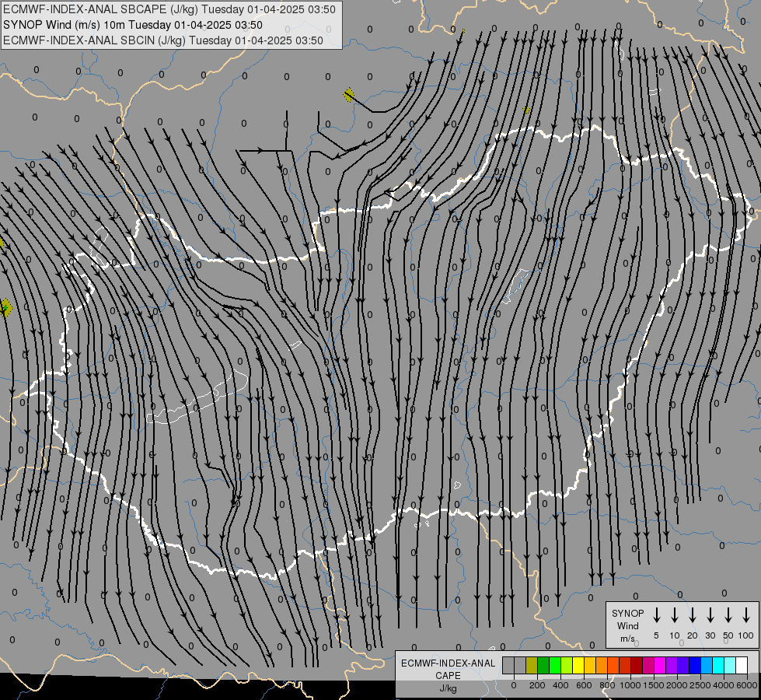Pick the 30 label in the wind legend
The image size is (761, 700).
pyautogui.click(x=710, y=635)
